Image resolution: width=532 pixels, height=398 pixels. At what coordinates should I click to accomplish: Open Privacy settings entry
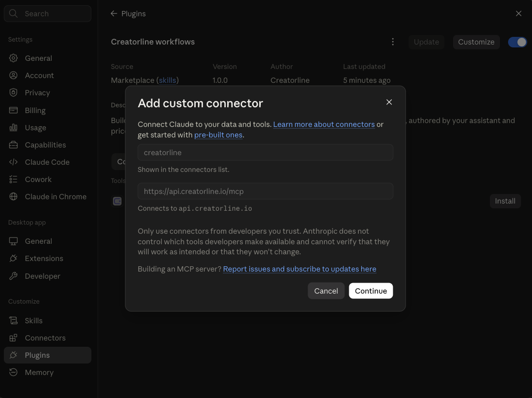(47, 93)
